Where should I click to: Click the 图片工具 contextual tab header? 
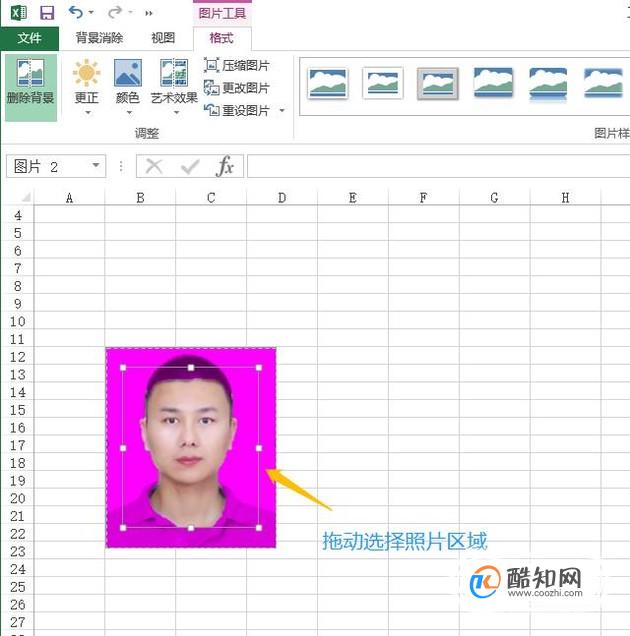222,13
